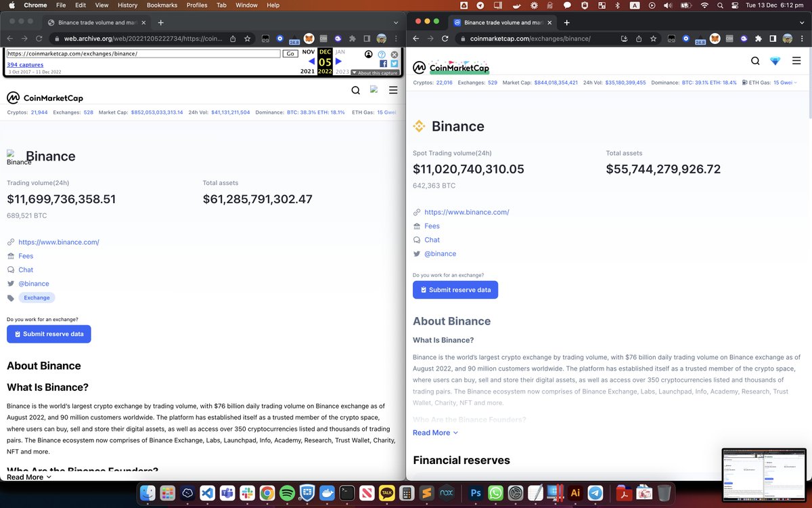Go back in right Chrome window
The width and height of the screenshot is (812, 508).
[x=415, y=39]
